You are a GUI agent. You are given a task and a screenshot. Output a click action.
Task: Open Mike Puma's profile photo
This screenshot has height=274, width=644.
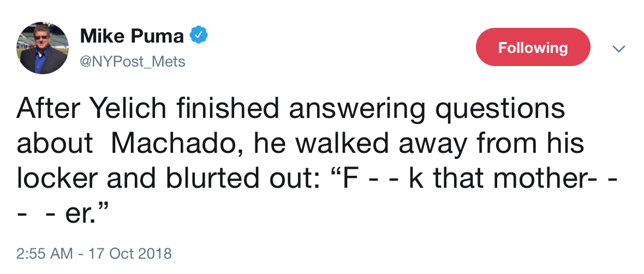[45, 49]
